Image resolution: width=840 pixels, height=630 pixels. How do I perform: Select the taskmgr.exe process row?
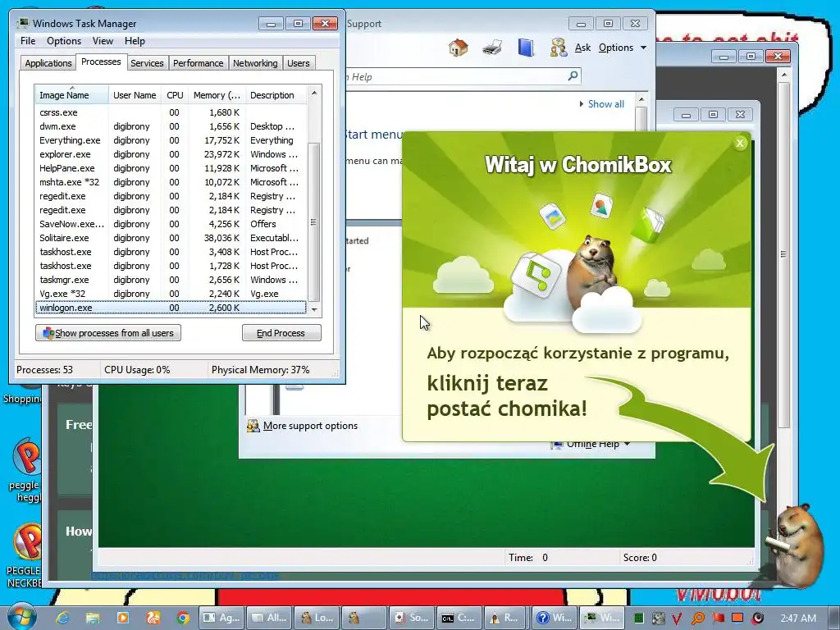[171, 280]
